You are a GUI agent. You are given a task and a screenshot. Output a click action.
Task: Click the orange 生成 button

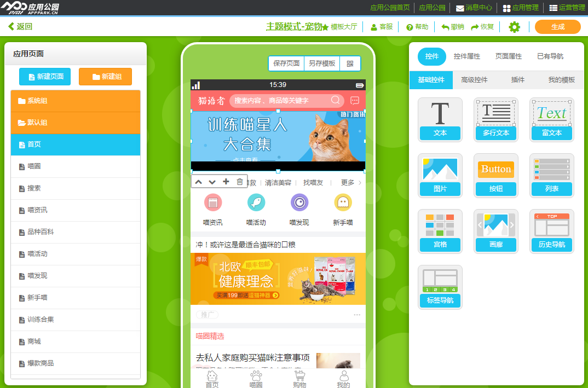[x=557, y=27]
